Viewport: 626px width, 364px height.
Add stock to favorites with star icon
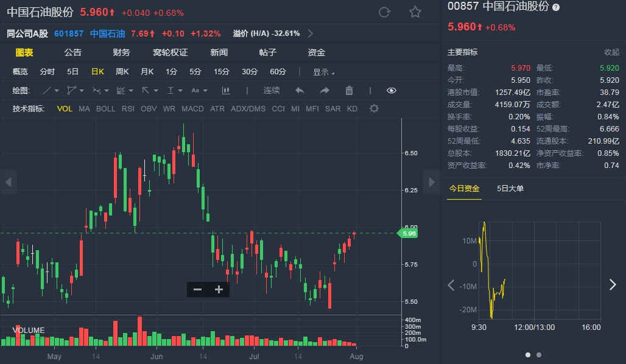(415, 12)
